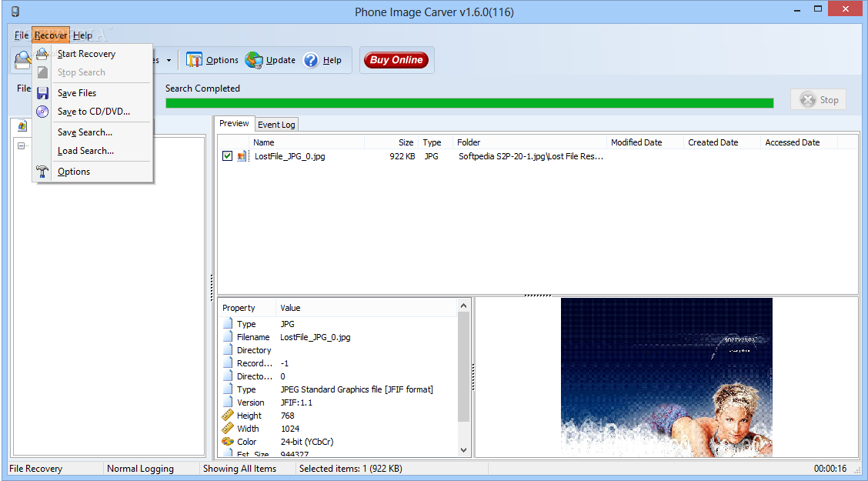
Task: Click the property list scroll up arrow
Action: coord(464,306)
